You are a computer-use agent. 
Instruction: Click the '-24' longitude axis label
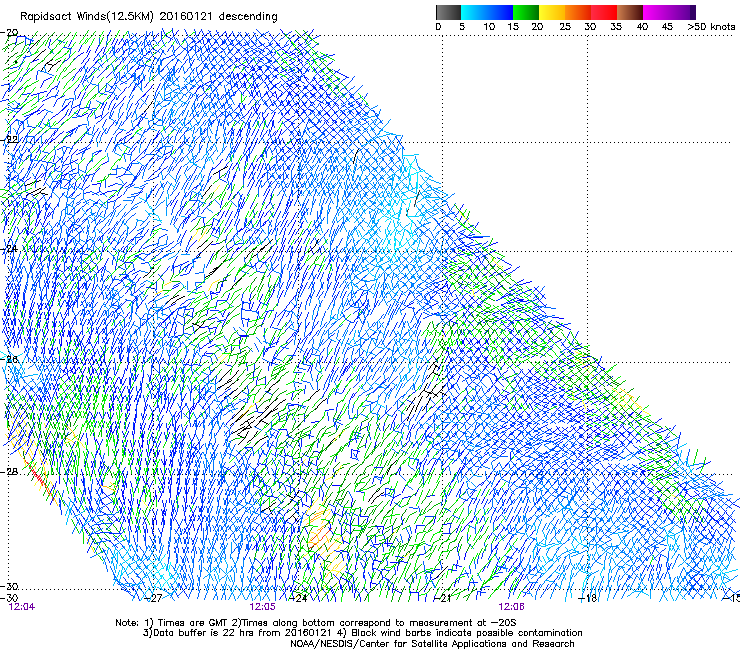(x=298, y=598)
